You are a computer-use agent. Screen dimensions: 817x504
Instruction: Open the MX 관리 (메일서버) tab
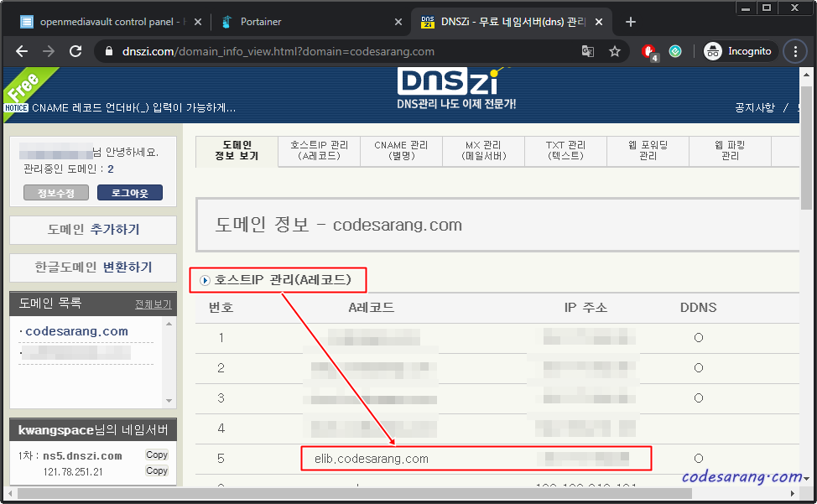(483, 150)
